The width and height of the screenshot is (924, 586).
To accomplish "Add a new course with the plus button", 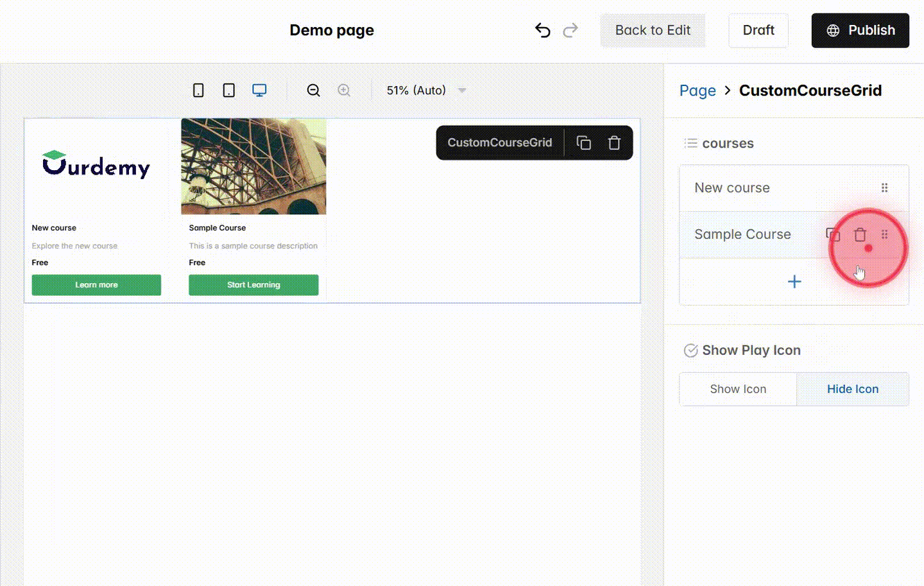I will [794, 281].
